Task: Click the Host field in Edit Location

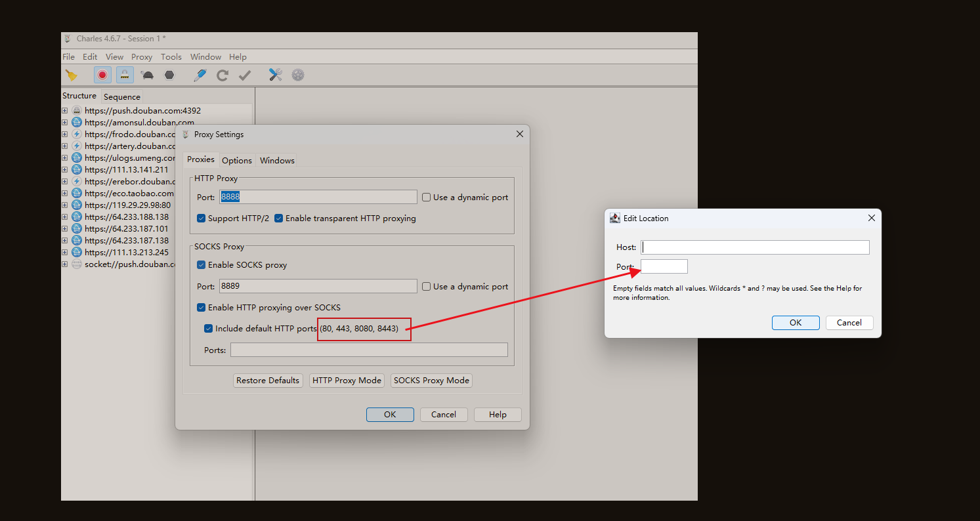Action: click(x=755, y=247)
